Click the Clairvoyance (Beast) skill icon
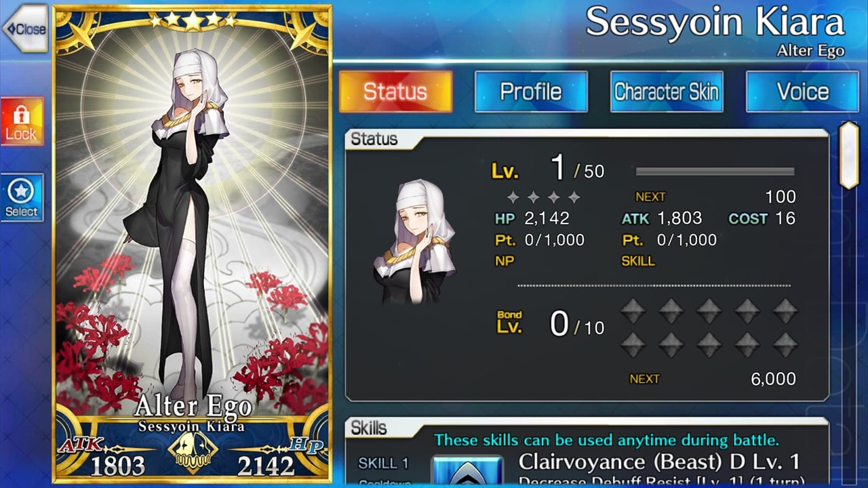 (467, 472)
